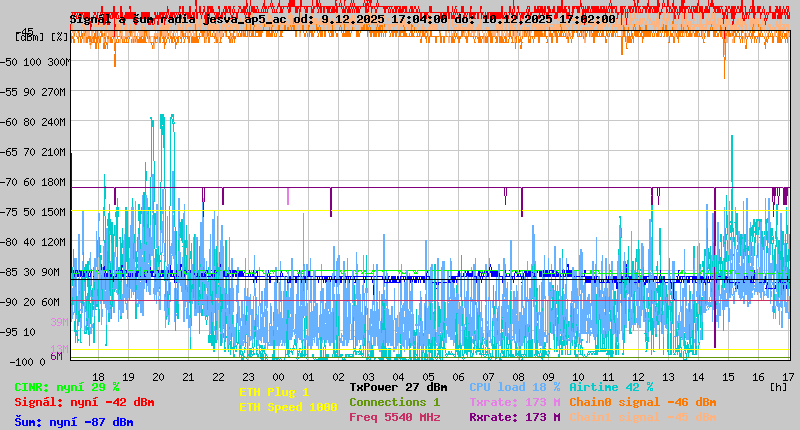Click the purple Rxrate 173 M label

pos(514,417)
